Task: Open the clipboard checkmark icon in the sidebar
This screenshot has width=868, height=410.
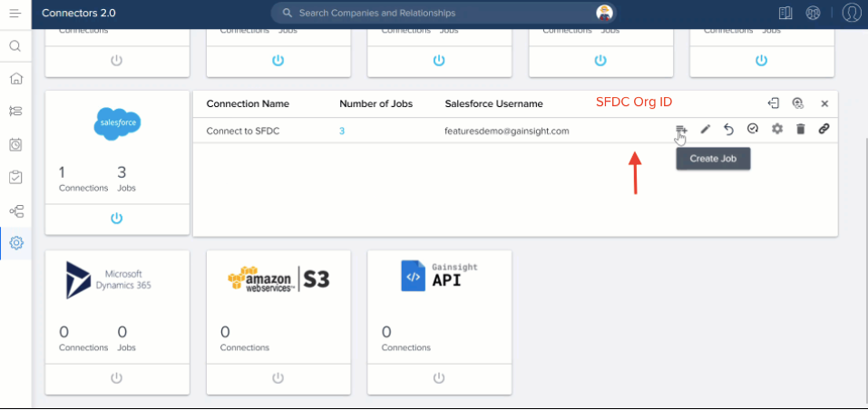Action: point(15,178)
